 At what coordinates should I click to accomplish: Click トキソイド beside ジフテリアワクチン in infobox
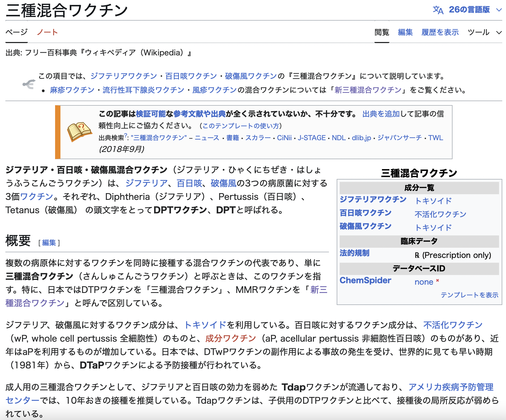point(433,201)
